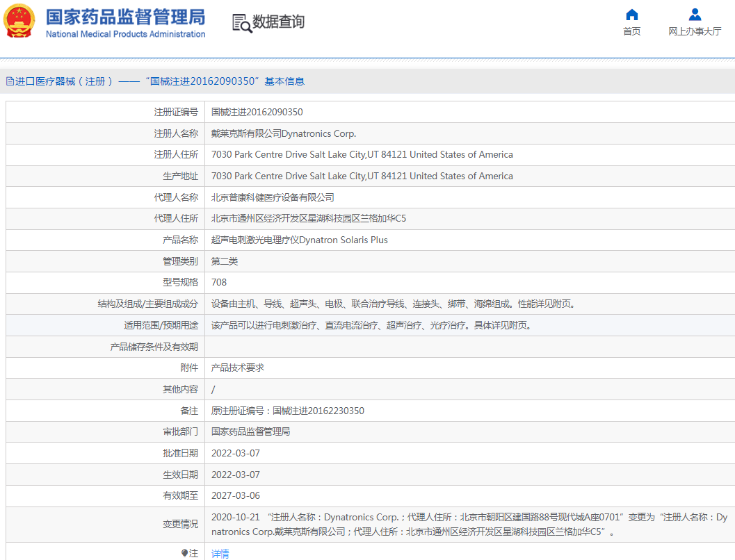
Task: Open the 详情 link
Action: pyautogui.click(x=220, y=554)
